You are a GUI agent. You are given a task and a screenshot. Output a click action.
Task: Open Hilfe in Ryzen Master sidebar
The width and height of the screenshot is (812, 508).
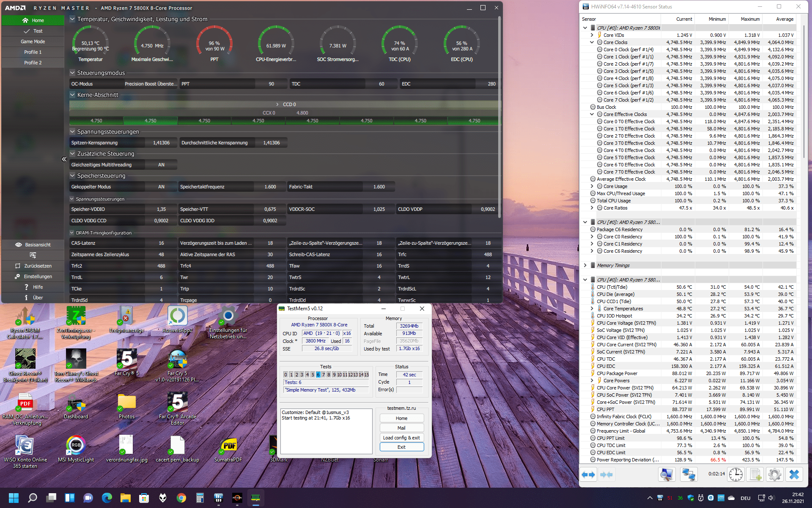click(33, 287)
